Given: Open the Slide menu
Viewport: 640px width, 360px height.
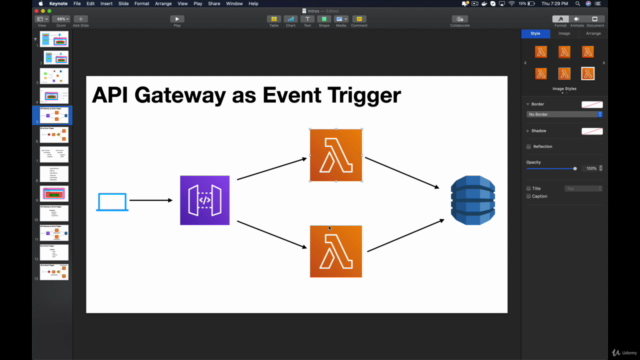Looking at the screenshot, I should 123,4.
